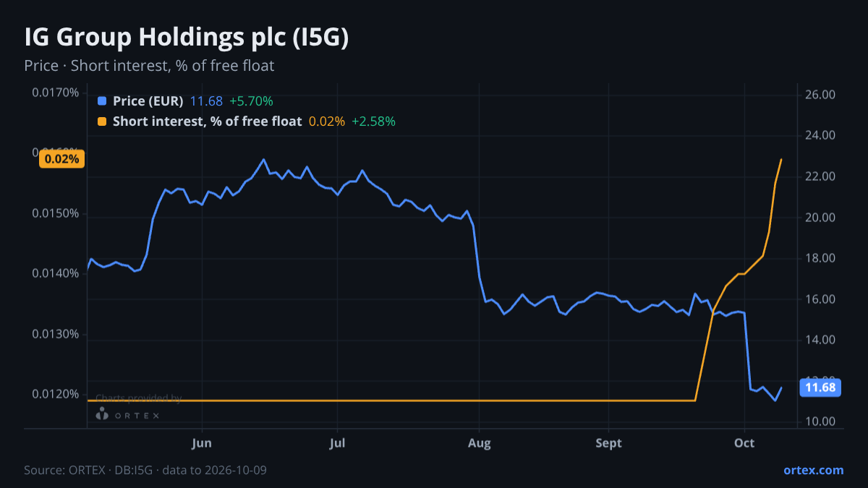Screen dimensions: 868x488
Task: Select the Aug label on the time axis
Action: 480,443
